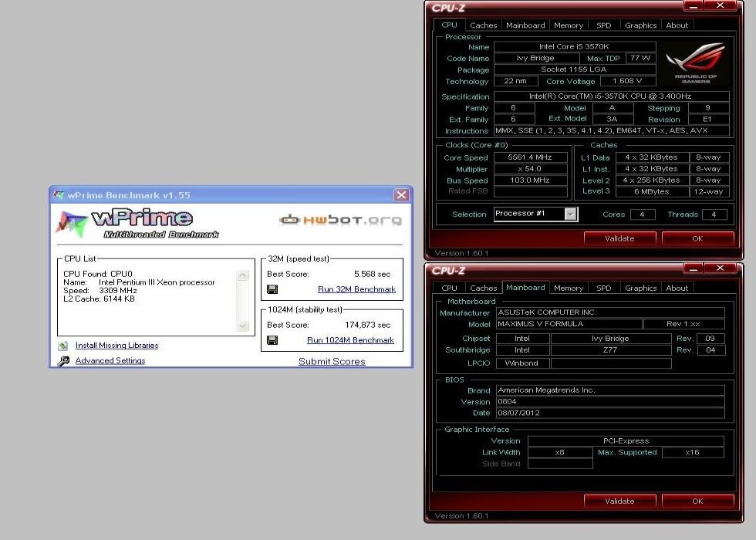The width and height of the screenshot is (756, 540).
Task: Click the CPU List scroll down arrow
Action: click(x=242, y=326)
